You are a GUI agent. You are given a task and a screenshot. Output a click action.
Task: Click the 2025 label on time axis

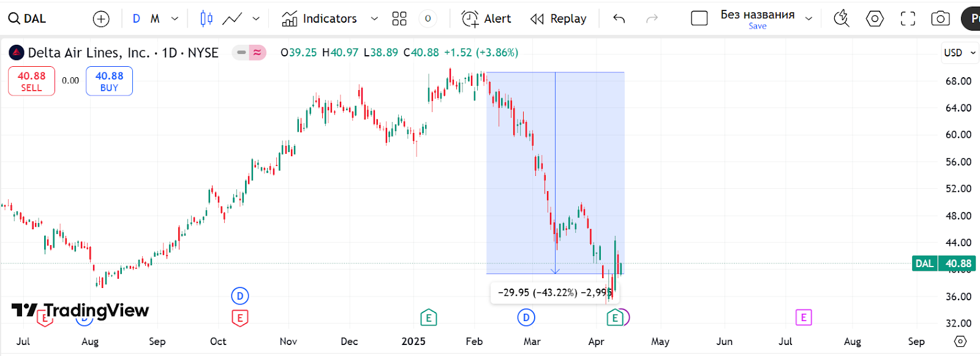413,341
